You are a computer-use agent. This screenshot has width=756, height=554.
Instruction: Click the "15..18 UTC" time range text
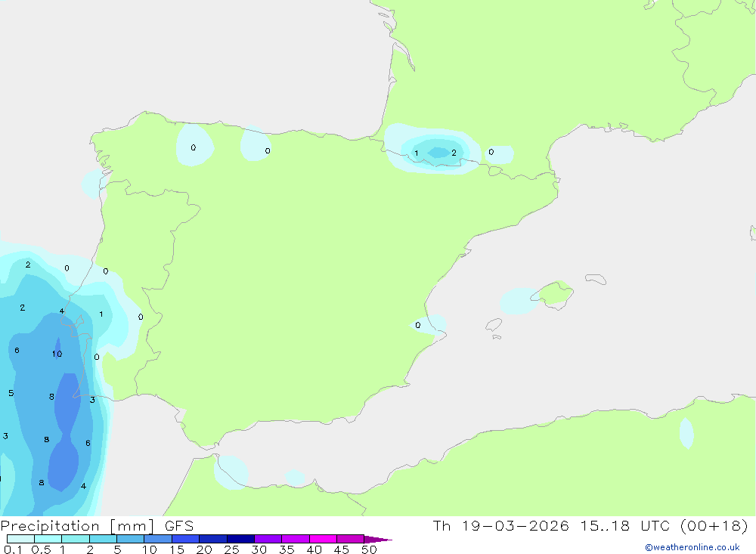click(x=625, y=525)
